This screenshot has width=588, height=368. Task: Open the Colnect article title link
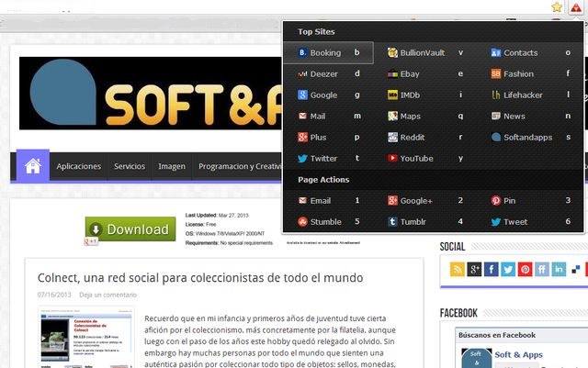pyautogui.click(x=200, y=278)
